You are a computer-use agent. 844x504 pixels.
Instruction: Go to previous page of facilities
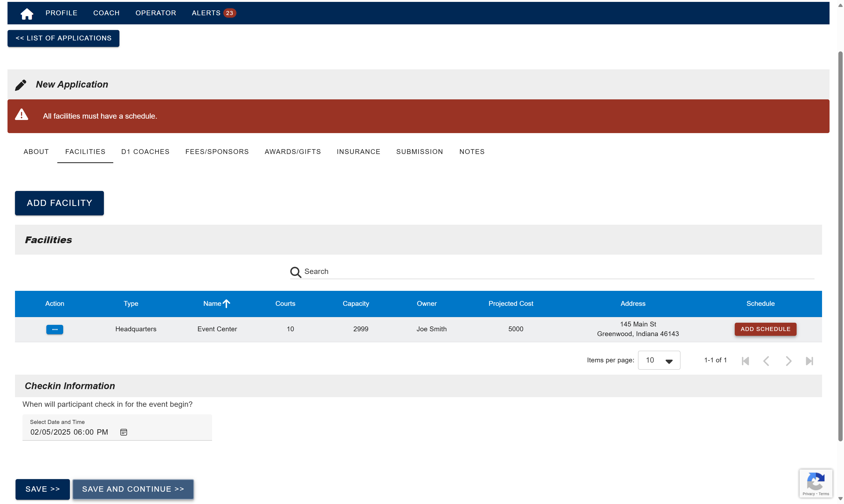click(x=766, y=361)
